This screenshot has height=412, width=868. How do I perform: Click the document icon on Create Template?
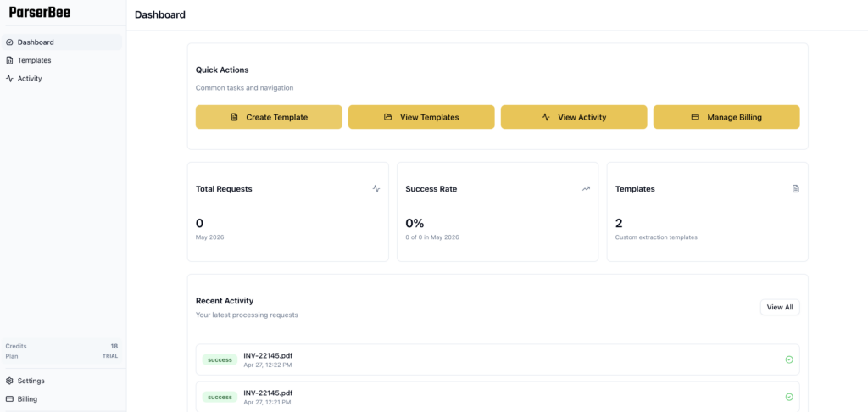coord(234,117)
